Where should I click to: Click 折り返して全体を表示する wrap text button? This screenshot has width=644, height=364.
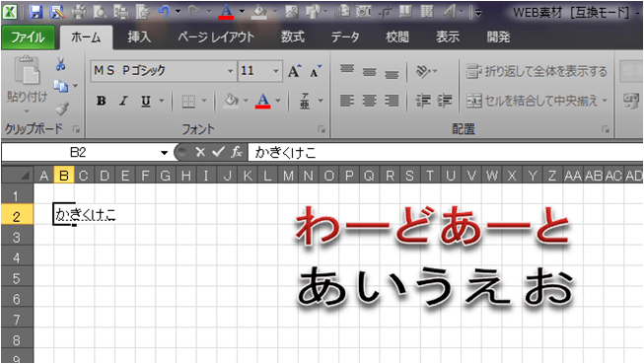(x=537, y=71)
